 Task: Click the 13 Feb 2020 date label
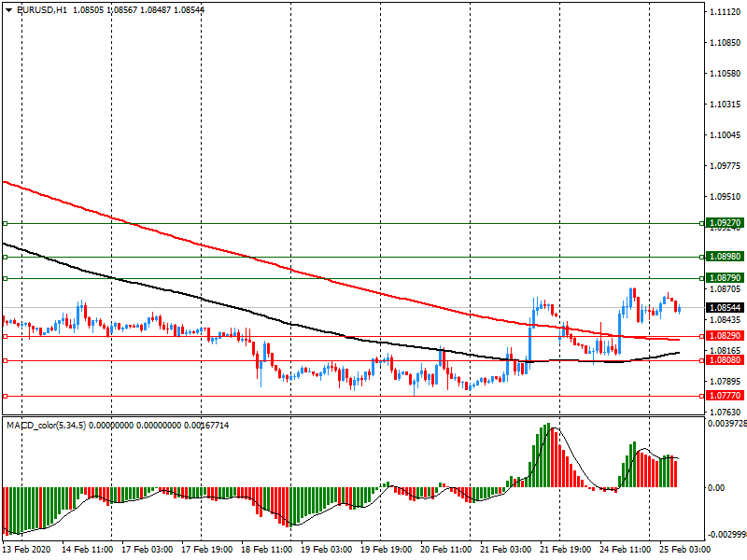click(x=26, y=550)
